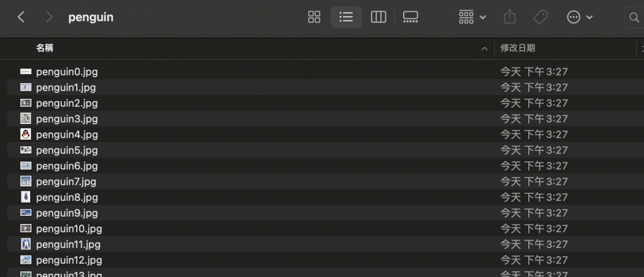The width and height of the screenshot is (644, 277).
Task: Click the back navigation arrow
Action: pos(21,17)
